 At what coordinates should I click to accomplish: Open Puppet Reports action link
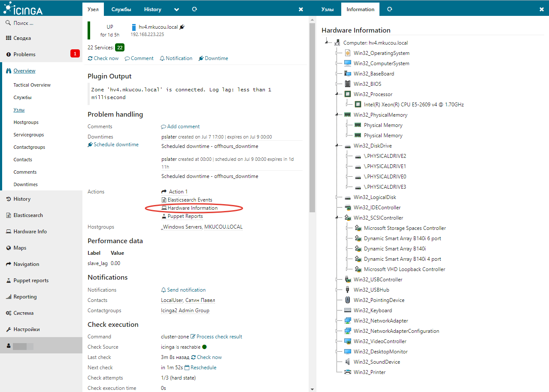[185, 216]
